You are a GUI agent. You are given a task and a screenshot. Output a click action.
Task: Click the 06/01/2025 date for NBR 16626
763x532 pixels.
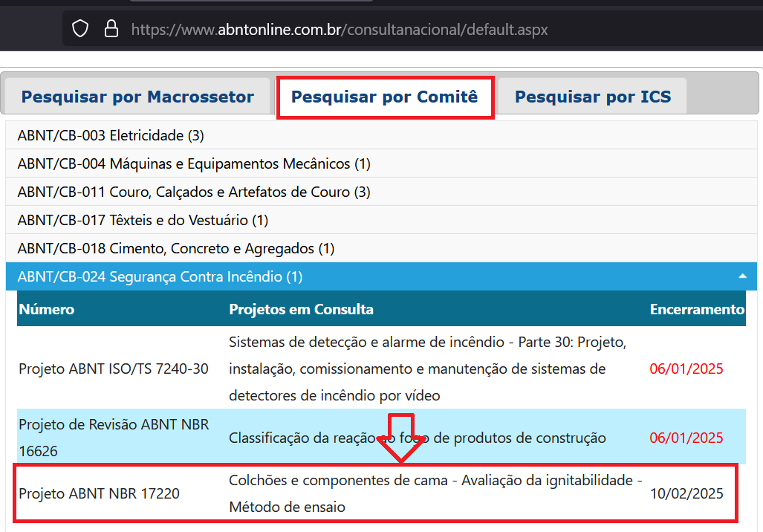(686, 438)
